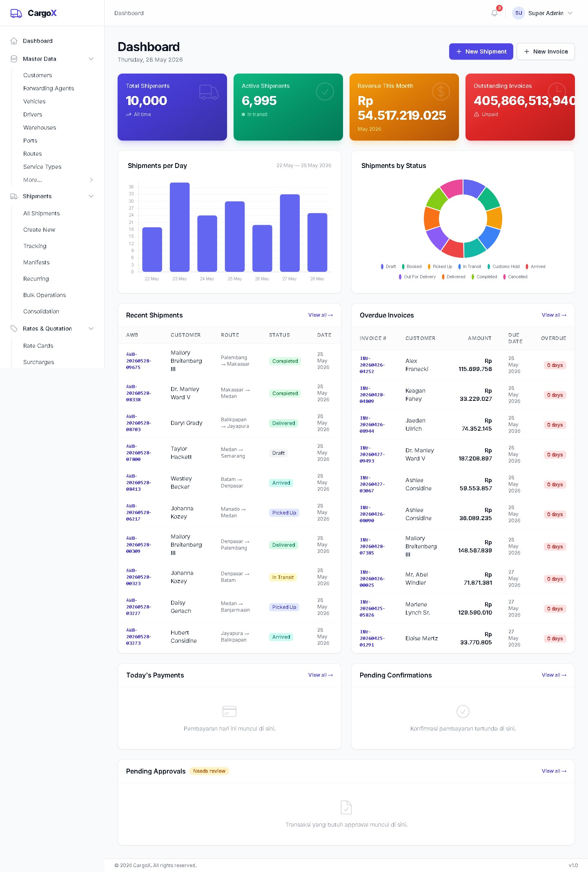View all Today's Payments
Viewport: 588px width, 872px height.
(x=321, y=675)
